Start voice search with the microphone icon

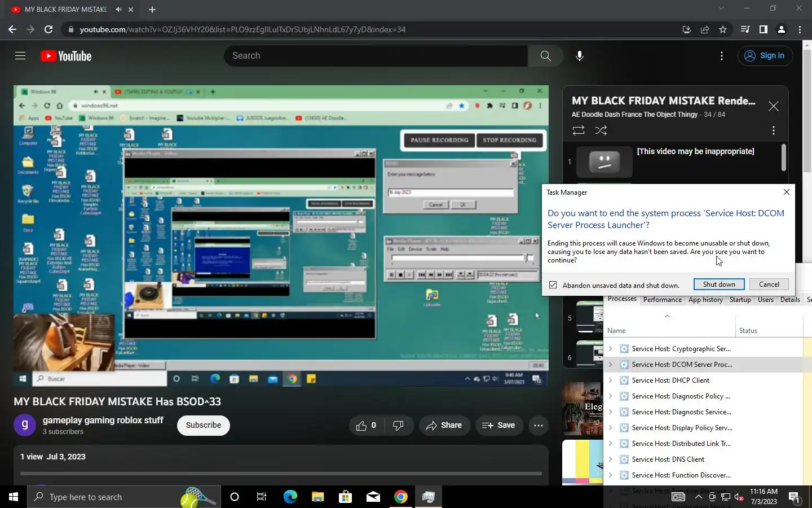coord(579,56)
